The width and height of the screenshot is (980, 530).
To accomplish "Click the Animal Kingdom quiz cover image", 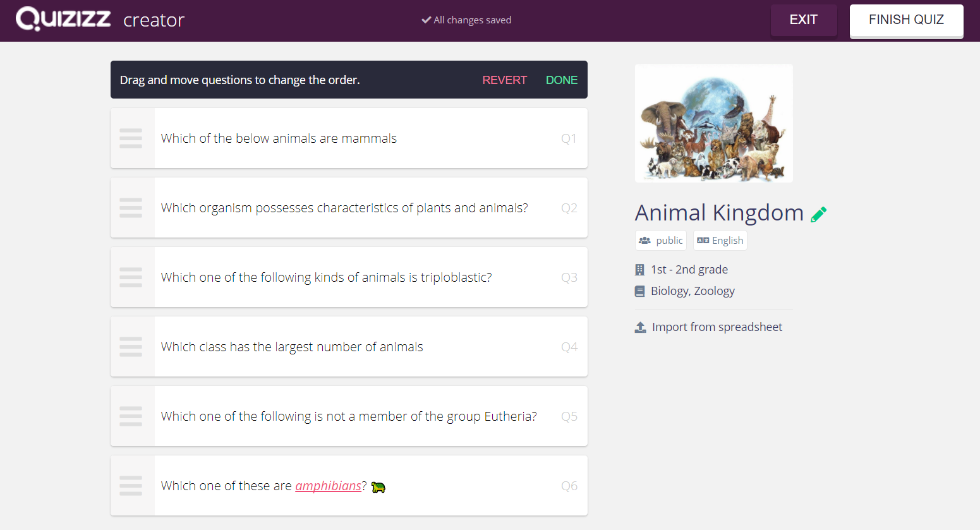I will (x=714, y=123).
